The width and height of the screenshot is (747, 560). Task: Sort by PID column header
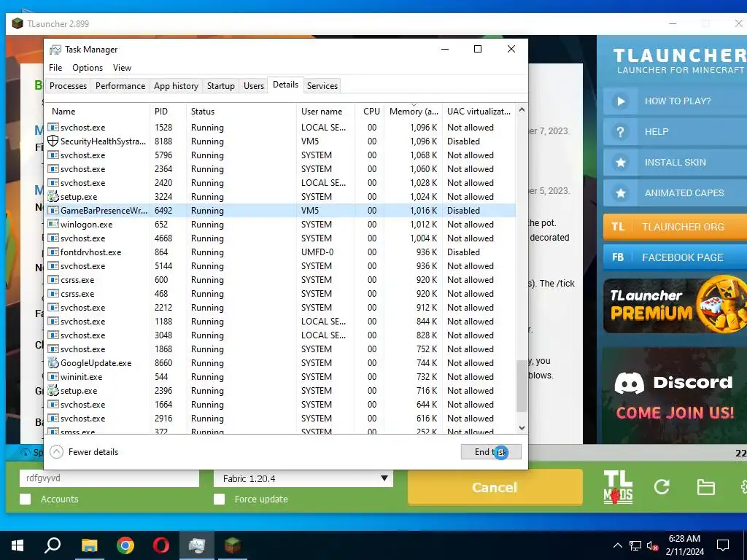169,111
